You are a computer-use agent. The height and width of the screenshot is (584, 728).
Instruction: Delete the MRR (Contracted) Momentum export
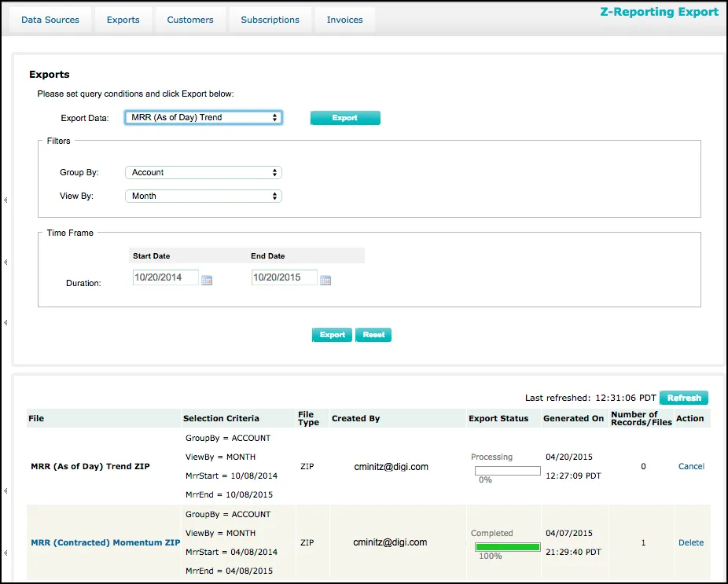tap(691, 542)
